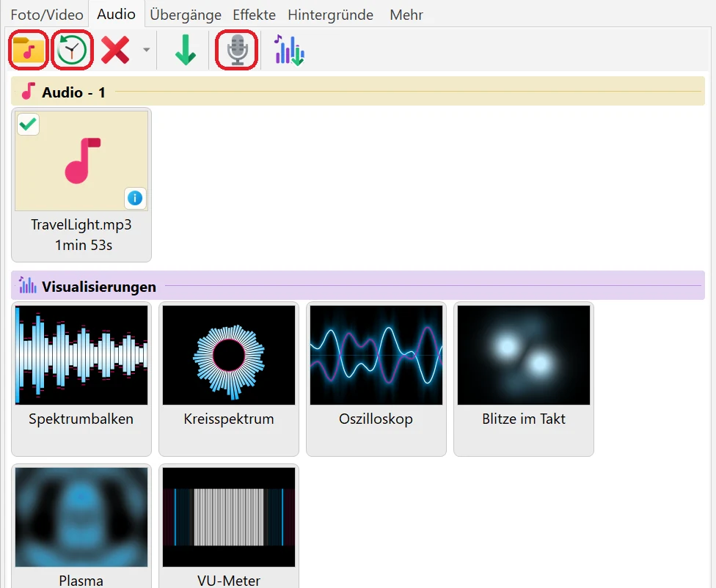Click the Audio - 1 section header

point(358,92)
